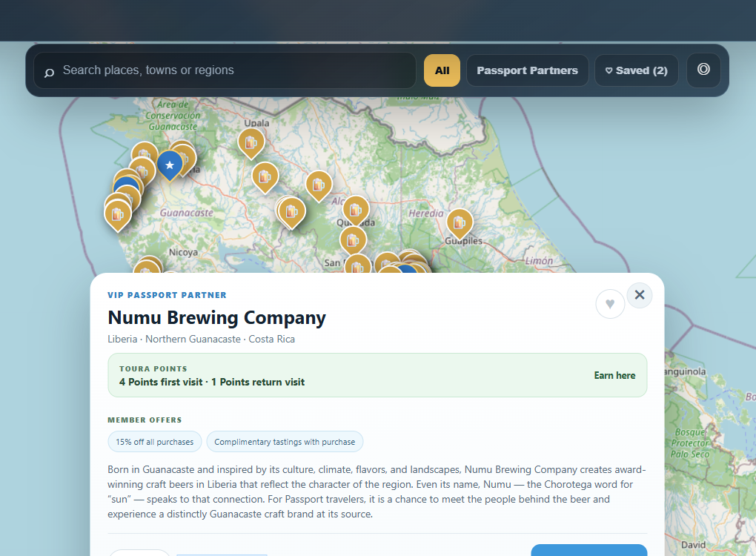Click the beer pin over Quesada label

click(x=356, y=211)
